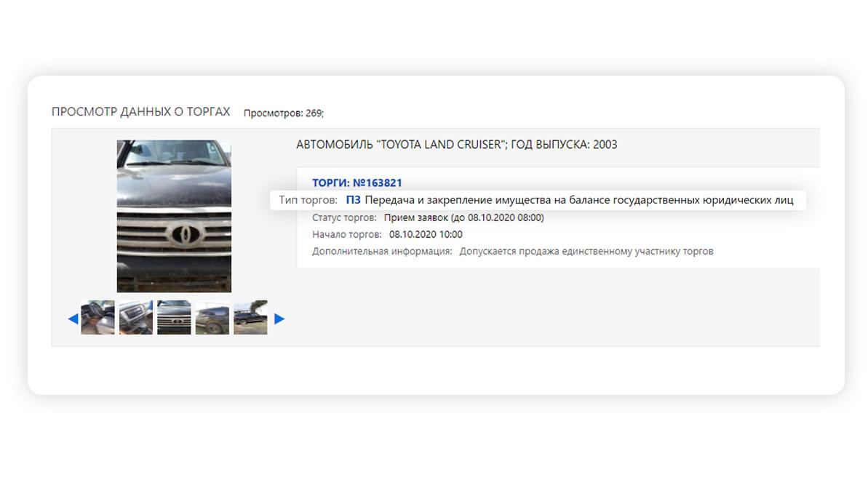Viewport: 868px width, 488px height.
Task: Open the ТОРГИ: №163821 link
Action: point(357,183)
